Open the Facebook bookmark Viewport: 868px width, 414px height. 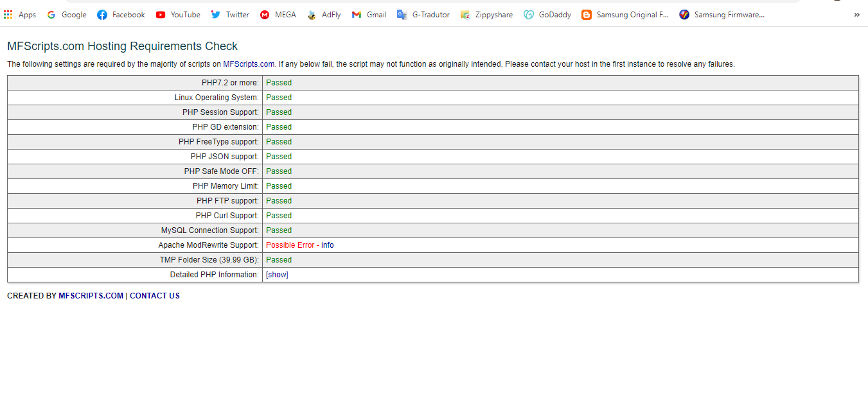tap(121, 15)
